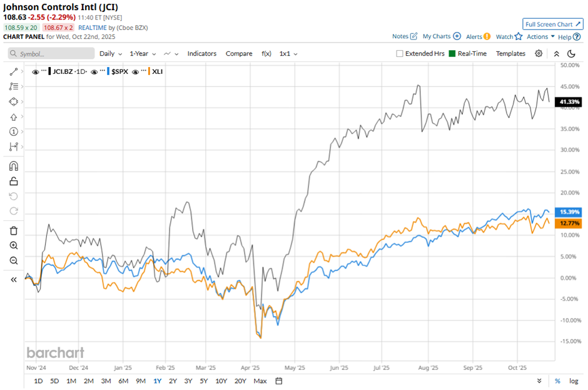Screen dimensions: 588x390
Task: Expand bottom panel double-down chevron
Action: click(x=539, y=381)
